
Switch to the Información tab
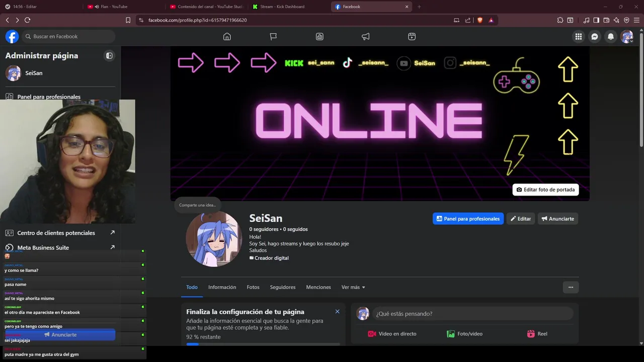[222, 287]
